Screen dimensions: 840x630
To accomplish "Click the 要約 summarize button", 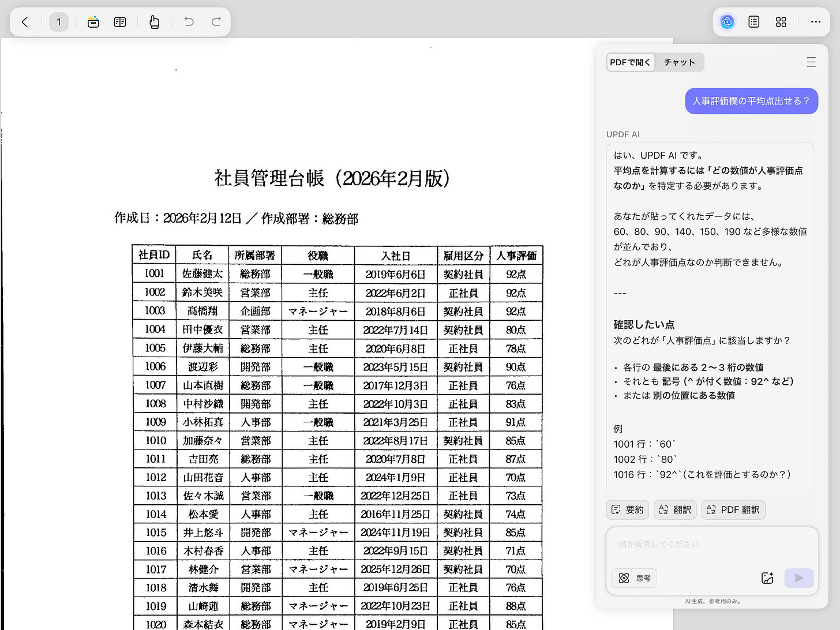I will click(627, 509).
